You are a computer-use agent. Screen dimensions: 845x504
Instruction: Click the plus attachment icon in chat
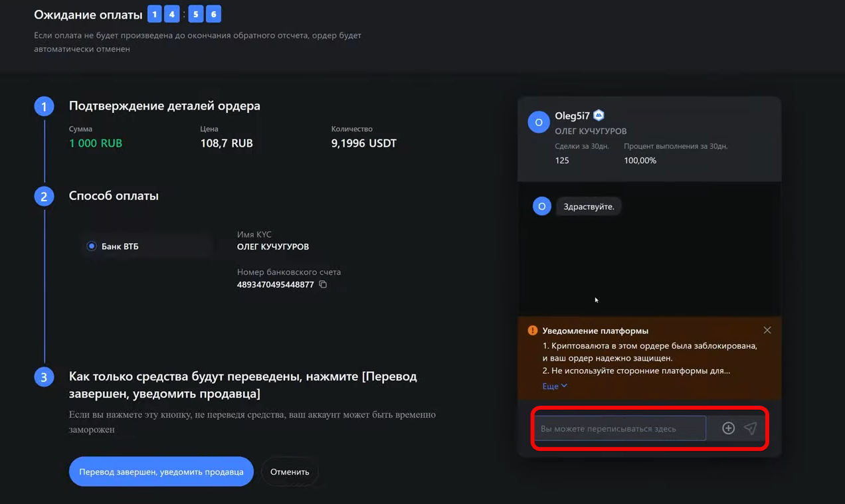coord(728,428)
